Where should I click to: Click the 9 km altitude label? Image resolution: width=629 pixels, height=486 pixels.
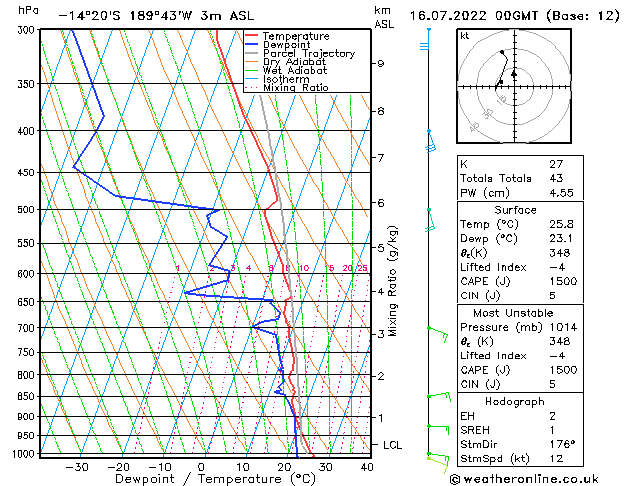pyautogui.click(x=380, y=64)
